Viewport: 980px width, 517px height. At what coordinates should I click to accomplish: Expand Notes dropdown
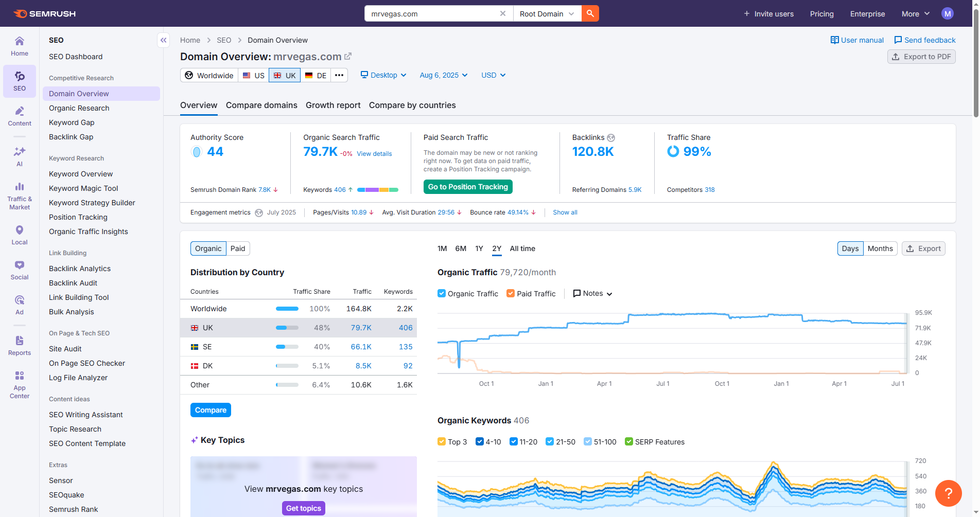pyautogui.click(x=593, y=293)
